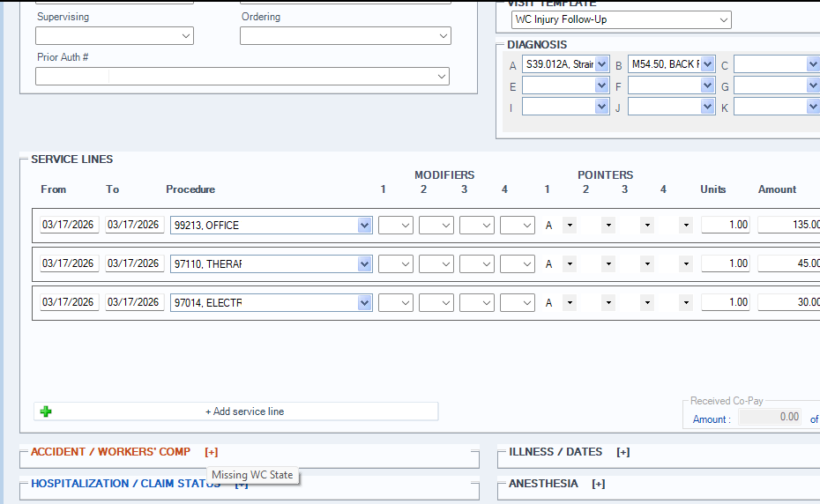Click Amount field showing 30.00

[x=788, y=302]
